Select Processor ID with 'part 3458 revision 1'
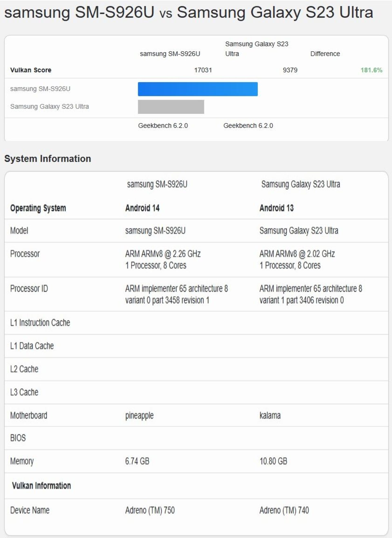Screen dimensions: 392x538 click(177, 294)
